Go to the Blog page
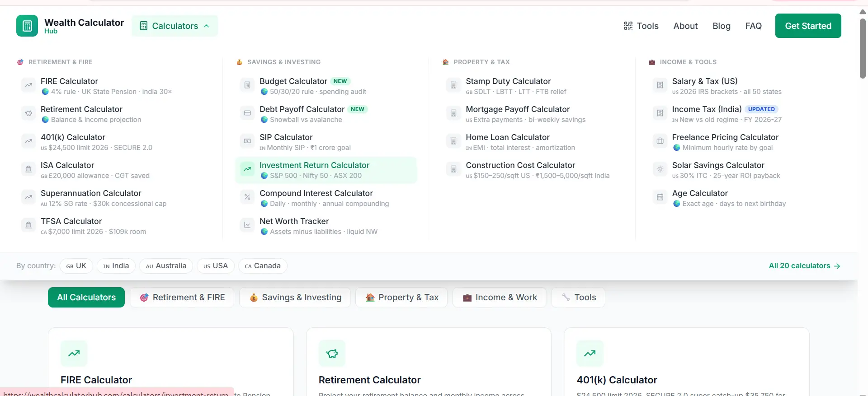 722,26
